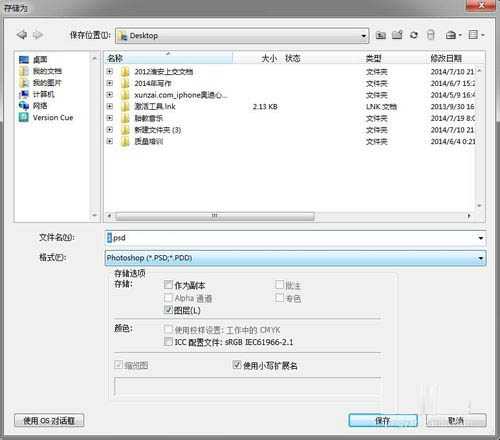Click the horizontal scrollbar in file list

(215, 216)
